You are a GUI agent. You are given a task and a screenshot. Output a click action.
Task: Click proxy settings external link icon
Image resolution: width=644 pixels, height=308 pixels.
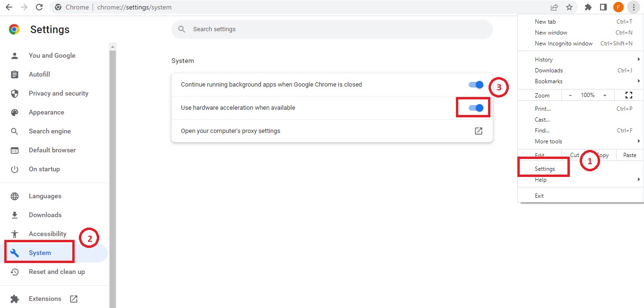(479, 131)
